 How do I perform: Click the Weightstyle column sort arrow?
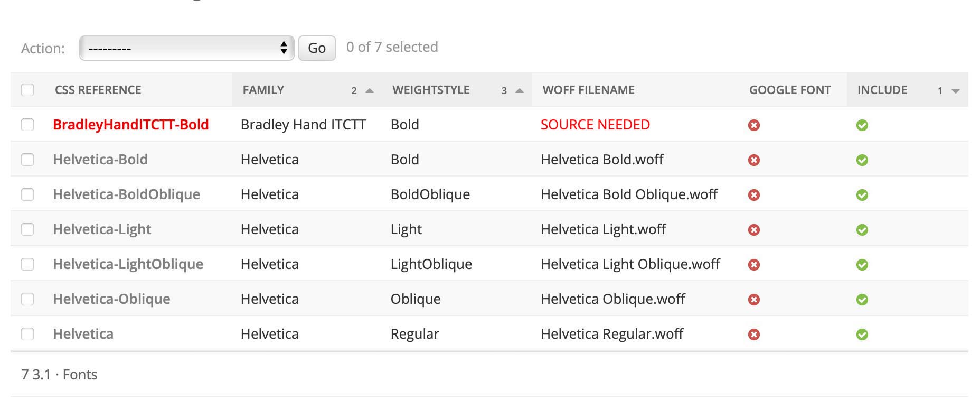coord(520,91)
